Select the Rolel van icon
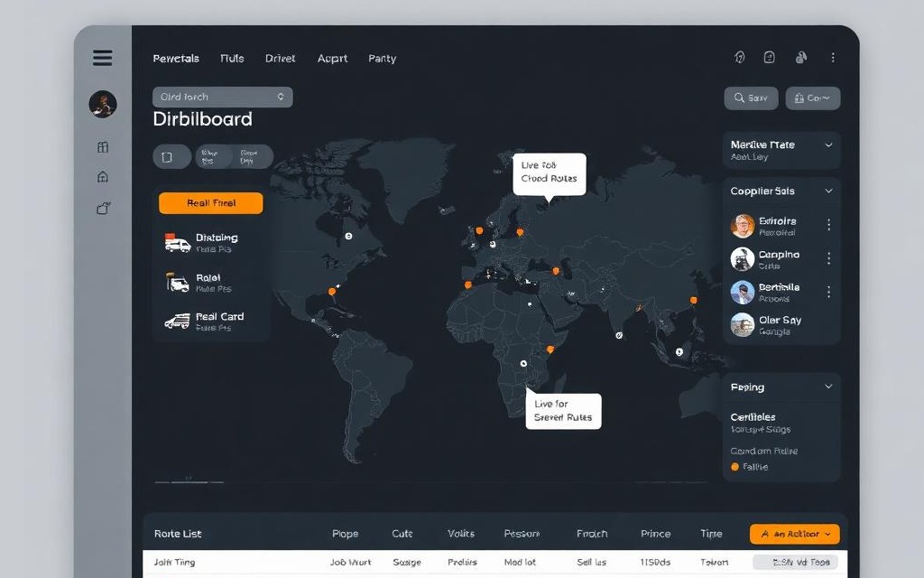The width and height of the screenshot is (924, 578). click(178, 283)
